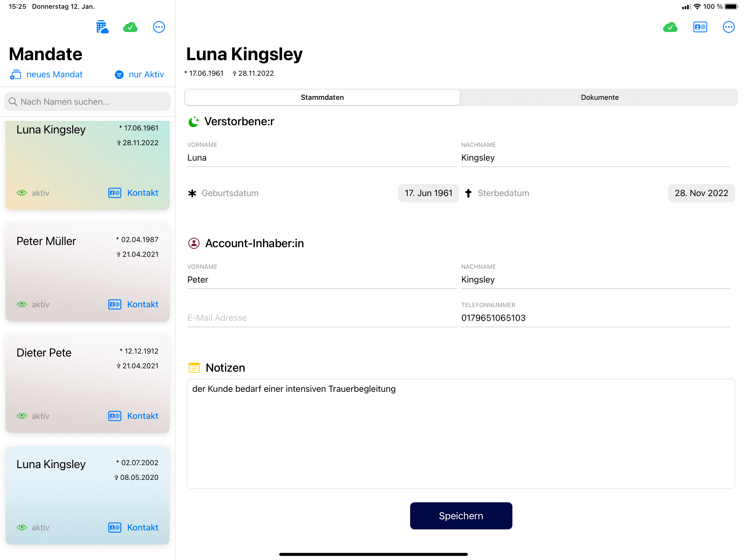Switch to the Dokumente tab
This screenshot has height=560, width=747.
click(600, 97)
